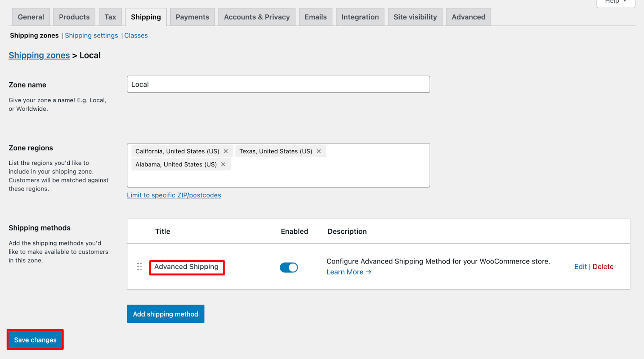644x359 pixels.
Task: Open the Accounts & Privacy tab
Action: [x=257, y=17]
